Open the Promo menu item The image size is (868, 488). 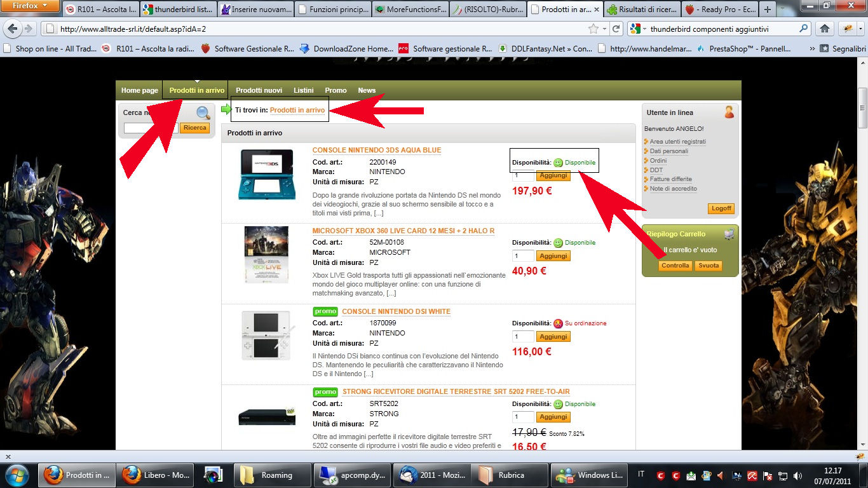pos(336,90)
